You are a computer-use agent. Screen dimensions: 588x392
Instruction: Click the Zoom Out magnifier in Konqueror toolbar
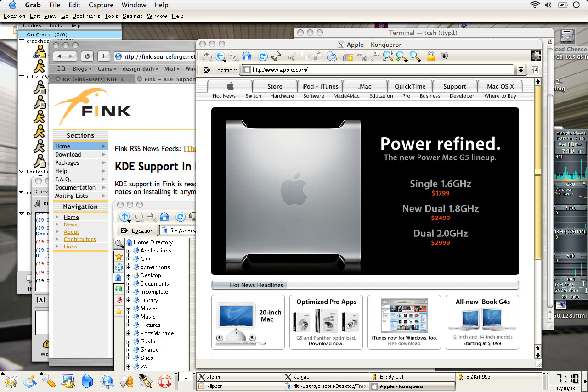(415, 56)
